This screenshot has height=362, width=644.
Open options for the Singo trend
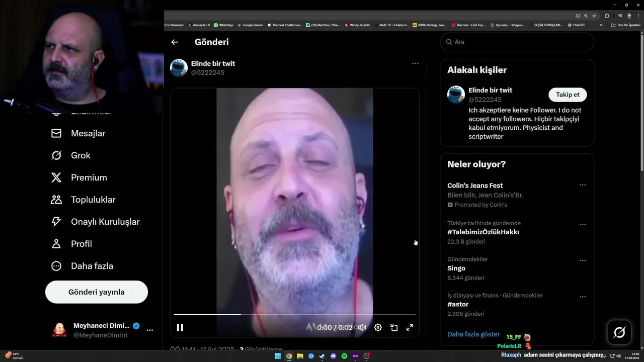[583, 260]
